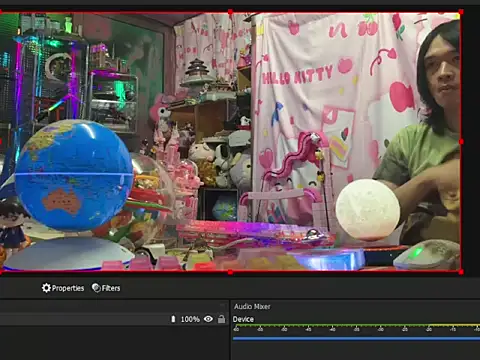The image size is (480, 360).
Task: Click the battery indicator icon
Action: click(173, 319)
